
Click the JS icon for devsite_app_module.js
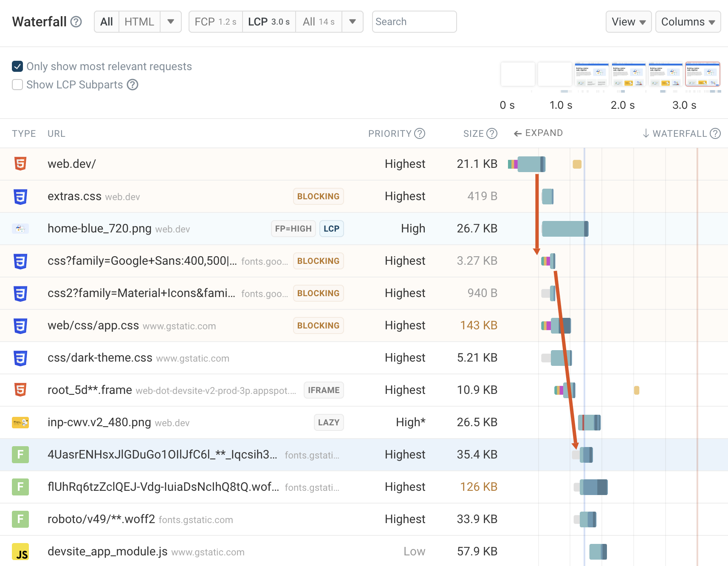(20, 552)
